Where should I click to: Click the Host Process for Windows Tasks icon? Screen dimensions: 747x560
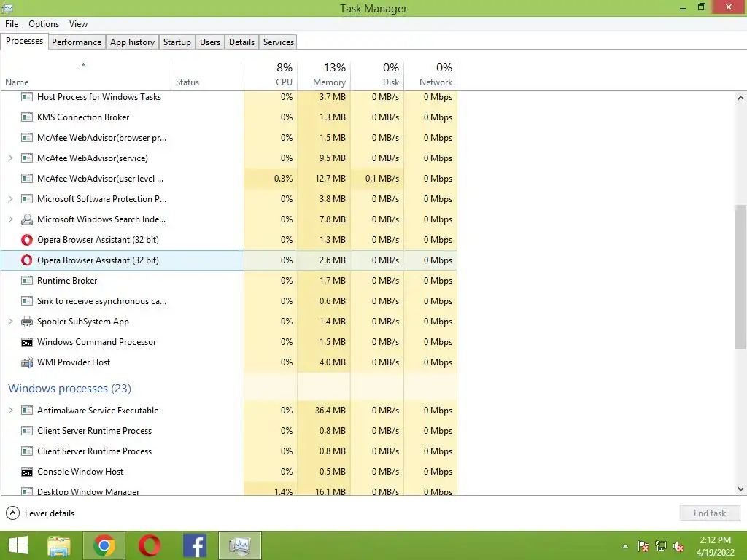coord(27,97)
